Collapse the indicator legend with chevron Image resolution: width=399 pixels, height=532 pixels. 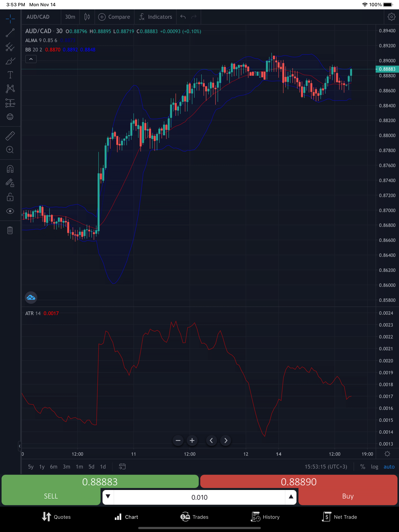pos(31,59)
